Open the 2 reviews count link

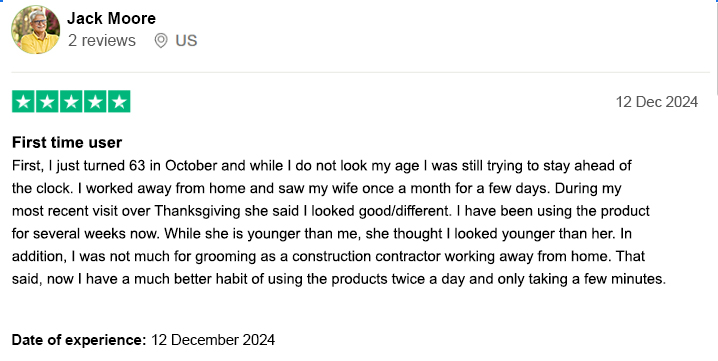(x=102, y=40)
